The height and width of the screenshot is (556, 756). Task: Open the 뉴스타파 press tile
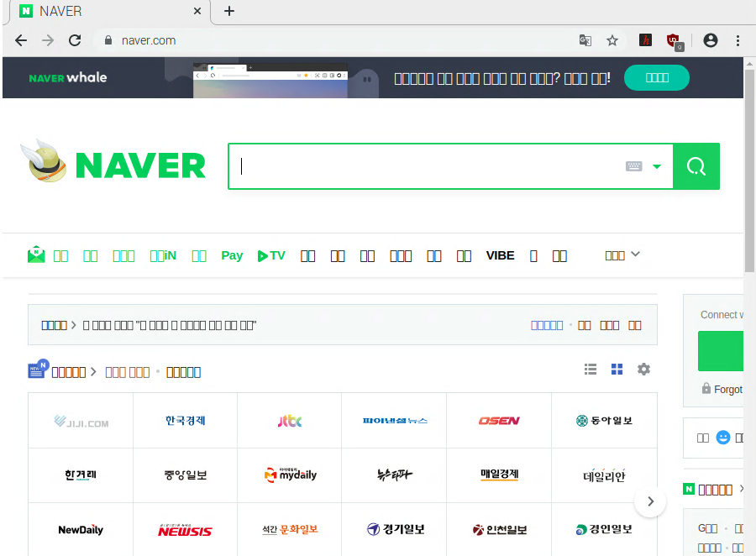point(395,475)
